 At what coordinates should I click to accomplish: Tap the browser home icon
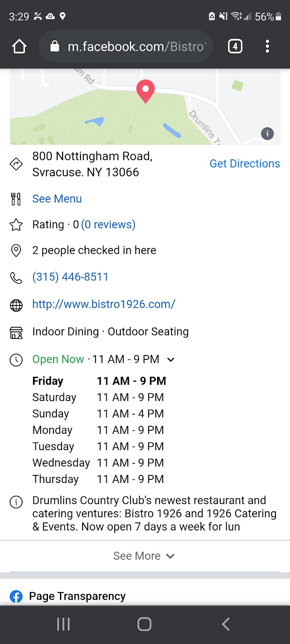click(19, 47)
